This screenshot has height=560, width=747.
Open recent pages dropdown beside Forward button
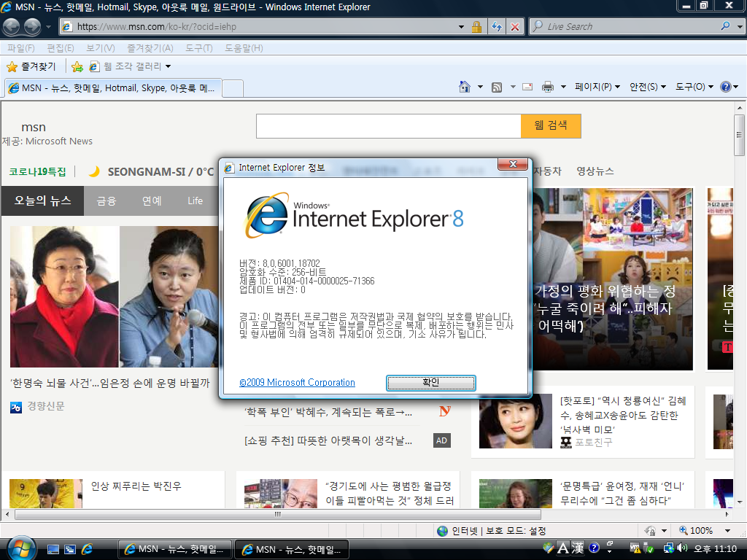(48, 27)
